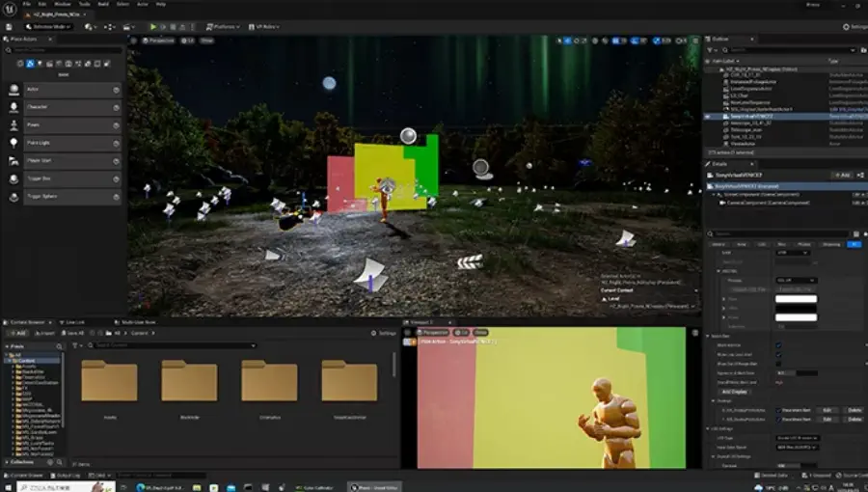Click the Add button in Details panel
The image size is (868, 492).
click(842, 176)
